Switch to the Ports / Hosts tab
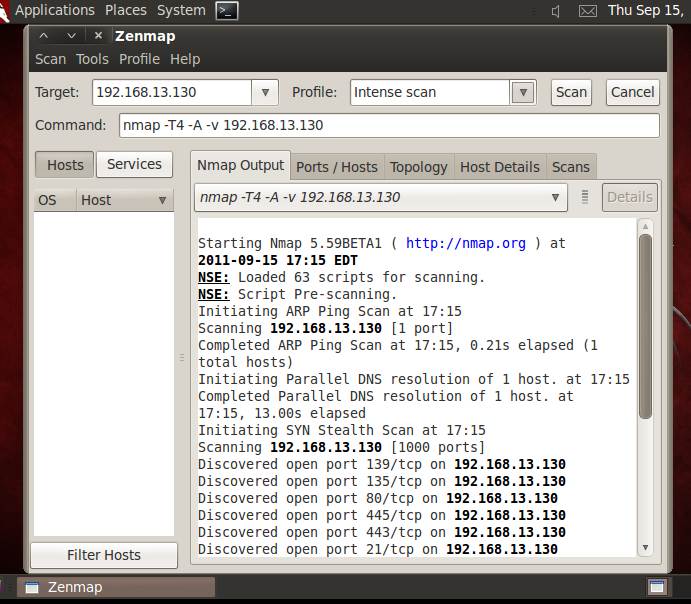This screenshot has width=691, height=604. click(x=337, y=167)
